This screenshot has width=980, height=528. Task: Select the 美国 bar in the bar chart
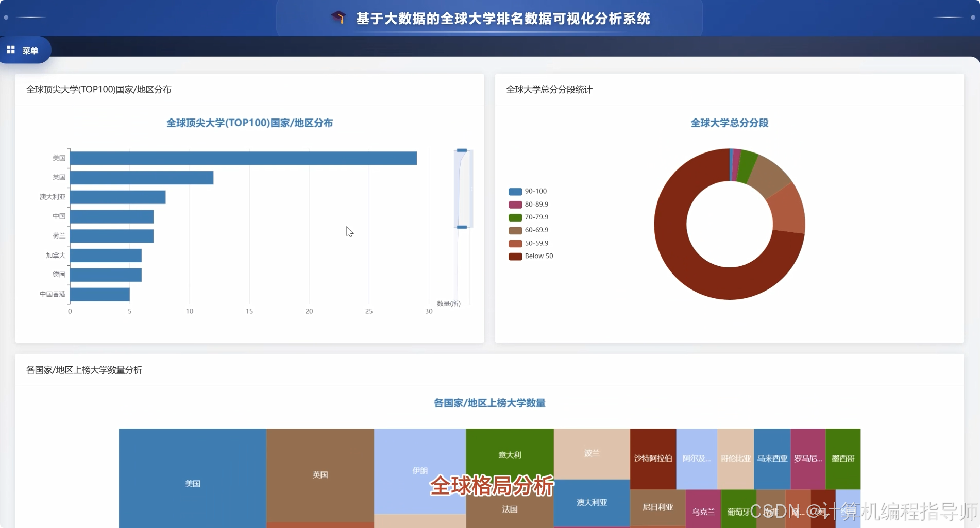[242, 158]
